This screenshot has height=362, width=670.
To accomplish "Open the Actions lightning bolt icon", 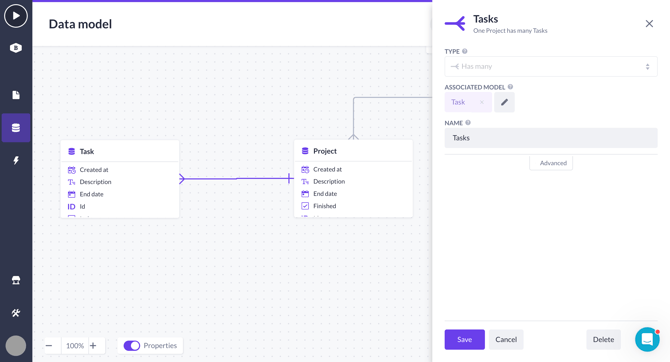I will 16,160.
